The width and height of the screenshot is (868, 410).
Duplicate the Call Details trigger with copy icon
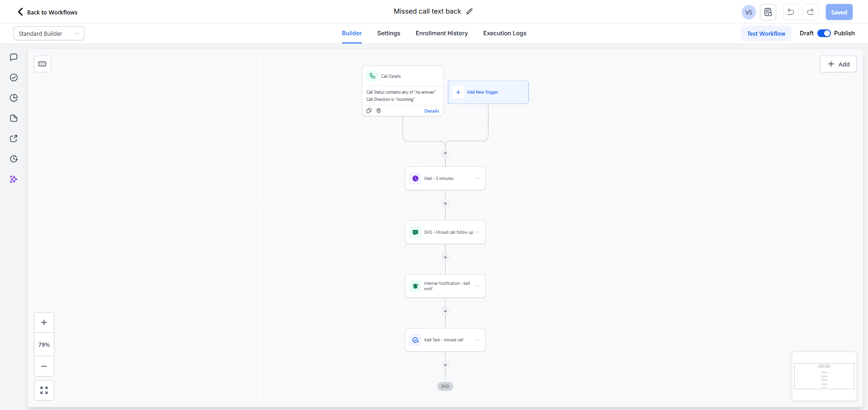[x=369, y=111]
